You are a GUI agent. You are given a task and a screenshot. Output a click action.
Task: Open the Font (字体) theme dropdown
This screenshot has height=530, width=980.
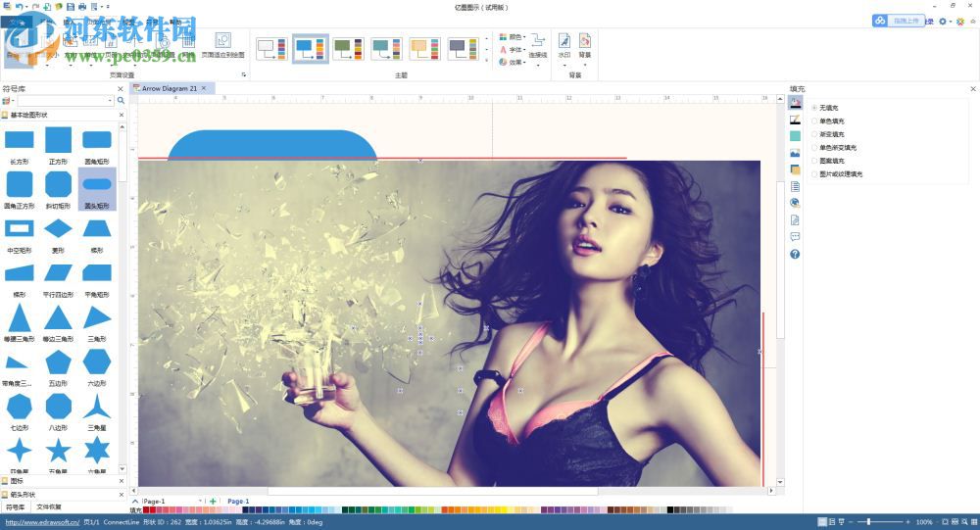tap(513, 49)
